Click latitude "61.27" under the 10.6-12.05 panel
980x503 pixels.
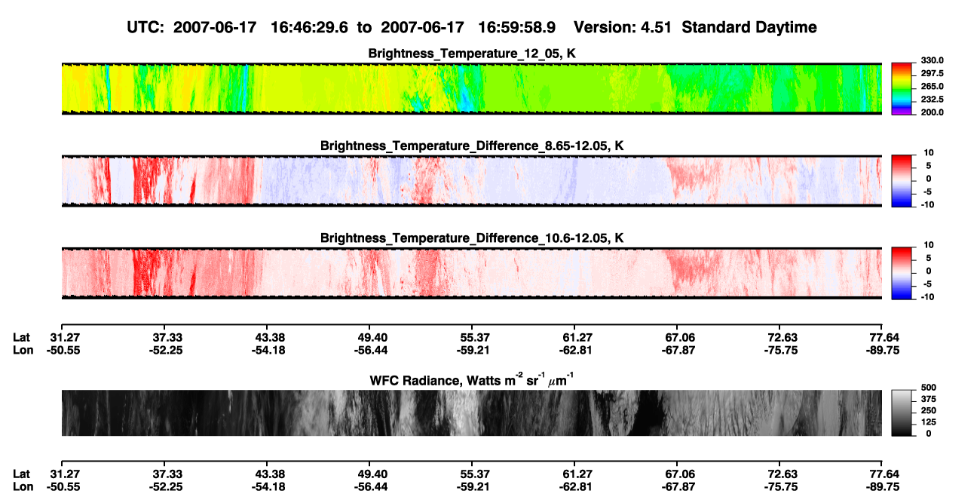coord(577,337)
